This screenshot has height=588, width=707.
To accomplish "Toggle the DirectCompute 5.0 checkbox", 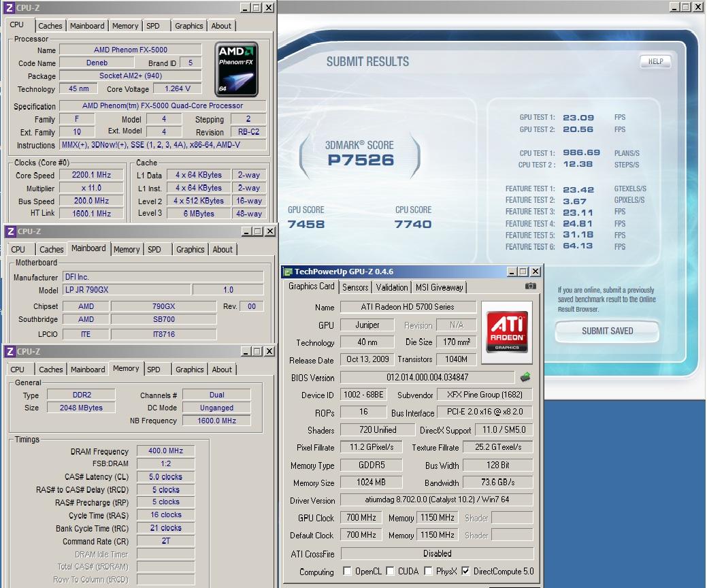I will 465,571.
